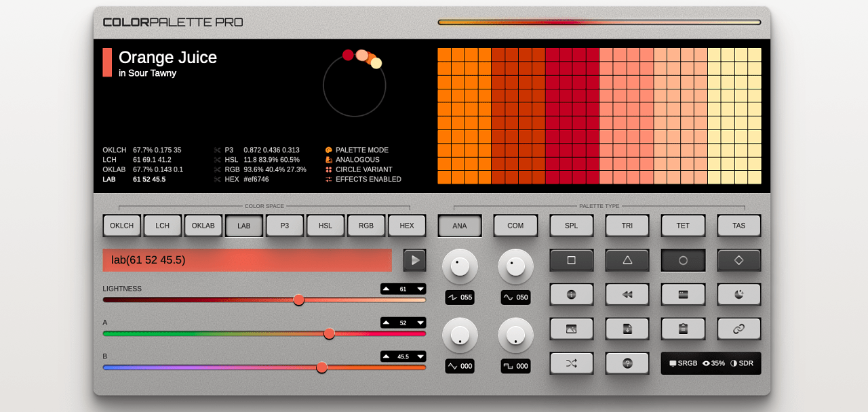This screenshot has width=868, height=412.
Task: Increase the B value with up arrow
Action: [x=387, y=356]
